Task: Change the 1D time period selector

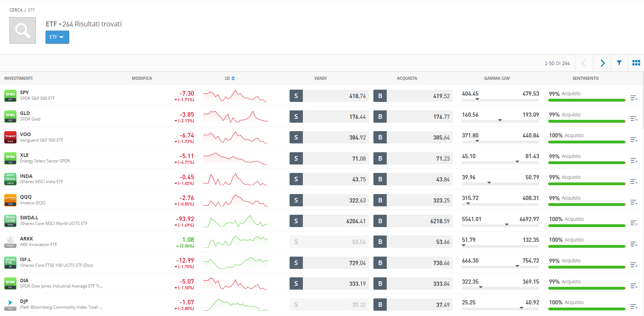Action: coord(230,78)
